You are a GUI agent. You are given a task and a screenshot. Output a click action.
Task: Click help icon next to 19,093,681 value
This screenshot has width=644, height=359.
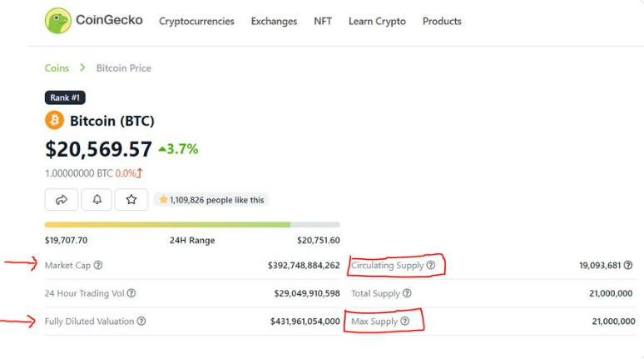click(x=628, y=265)
